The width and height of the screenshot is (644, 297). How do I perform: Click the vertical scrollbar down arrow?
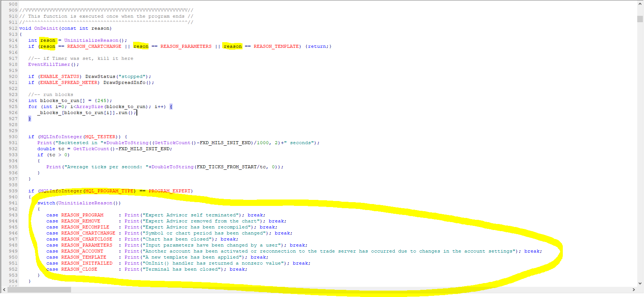pos(640,283)
